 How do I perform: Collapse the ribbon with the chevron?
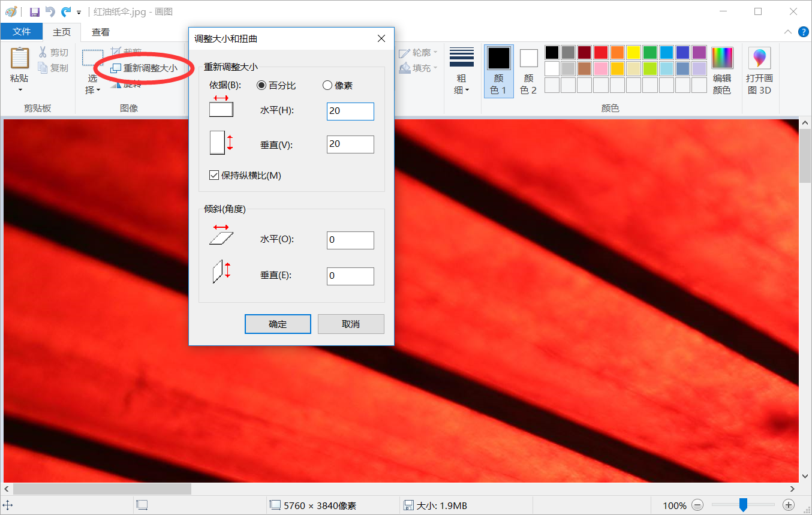point(788,32)
